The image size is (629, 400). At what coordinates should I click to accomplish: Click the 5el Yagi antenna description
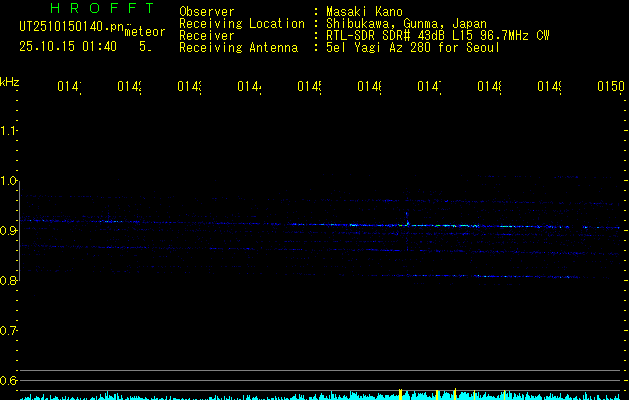pyautogui.click(x=413, y=48)
